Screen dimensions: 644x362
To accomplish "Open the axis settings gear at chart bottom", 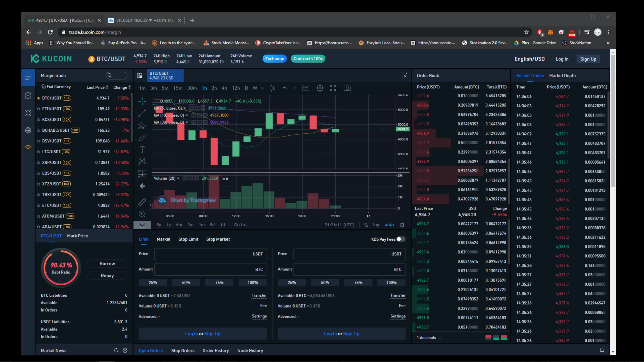I will tap(402, 225).
